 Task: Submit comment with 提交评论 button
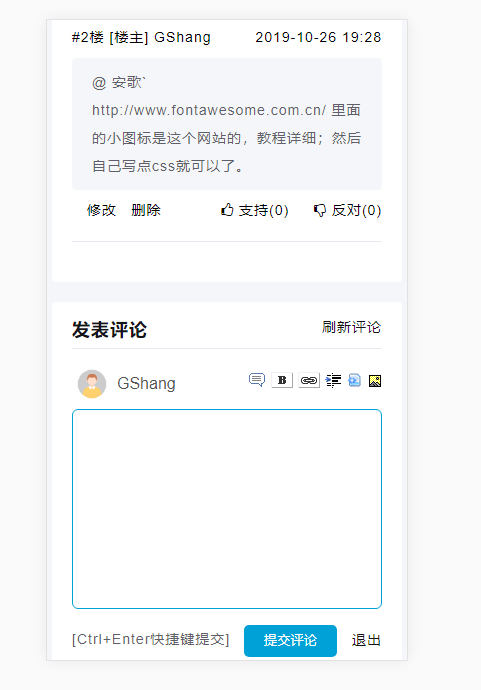pyautogui.click(x=290, y=641)
